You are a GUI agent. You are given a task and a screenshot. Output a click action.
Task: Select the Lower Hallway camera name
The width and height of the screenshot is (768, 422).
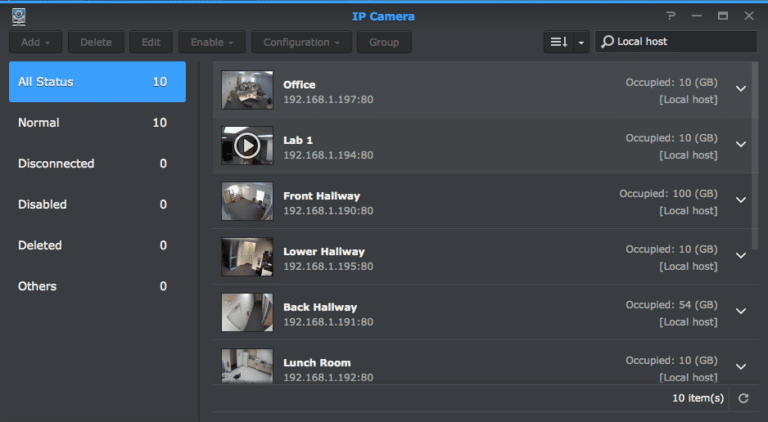324,252
